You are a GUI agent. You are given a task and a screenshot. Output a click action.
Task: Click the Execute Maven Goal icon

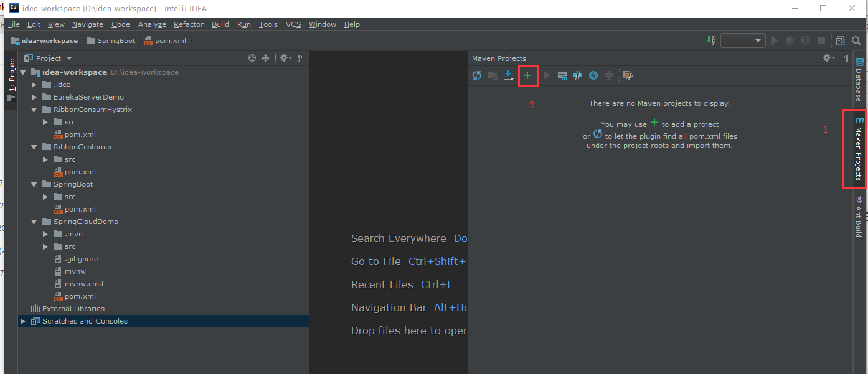(562, 75)
